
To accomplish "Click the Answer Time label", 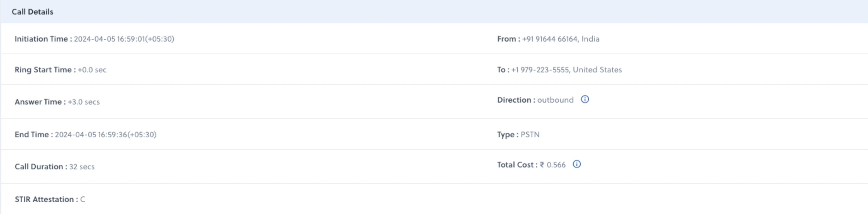I will click(x=40, y=102).
